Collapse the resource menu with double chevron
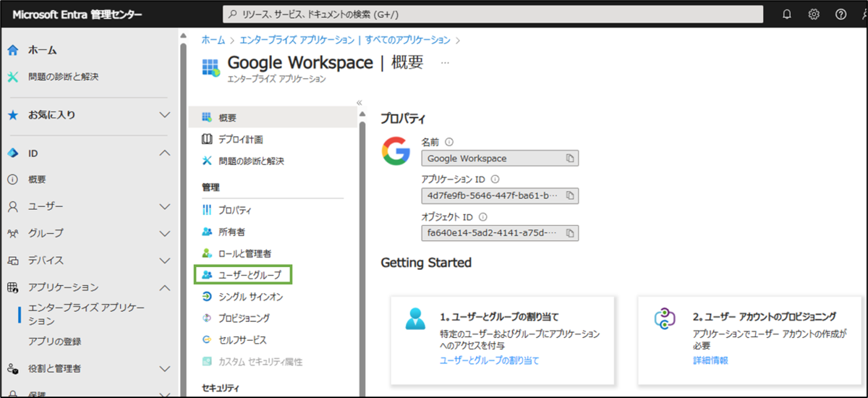This screenshot has height=398, width=868. 359,103
